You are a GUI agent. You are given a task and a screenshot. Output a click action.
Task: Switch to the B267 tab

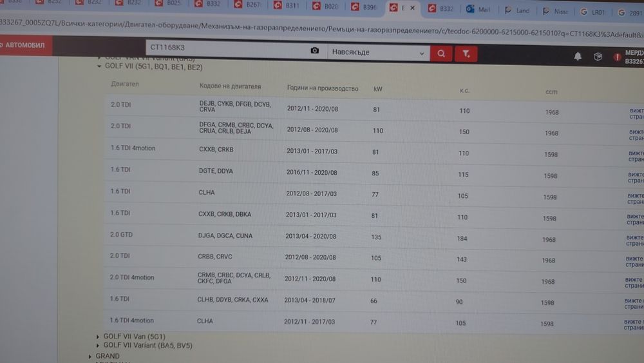(x=248, y=5)
